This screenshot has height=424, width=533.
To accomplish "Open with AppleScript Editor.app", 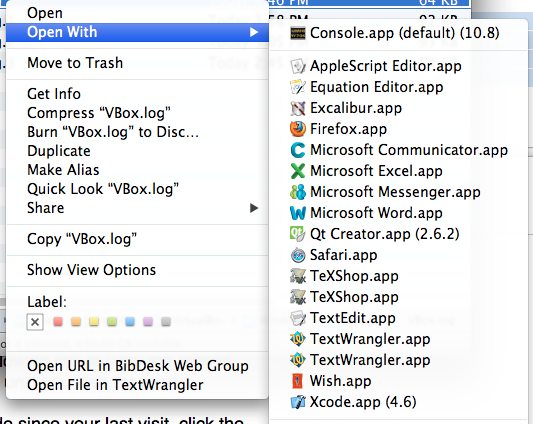I will pos(398,66).
